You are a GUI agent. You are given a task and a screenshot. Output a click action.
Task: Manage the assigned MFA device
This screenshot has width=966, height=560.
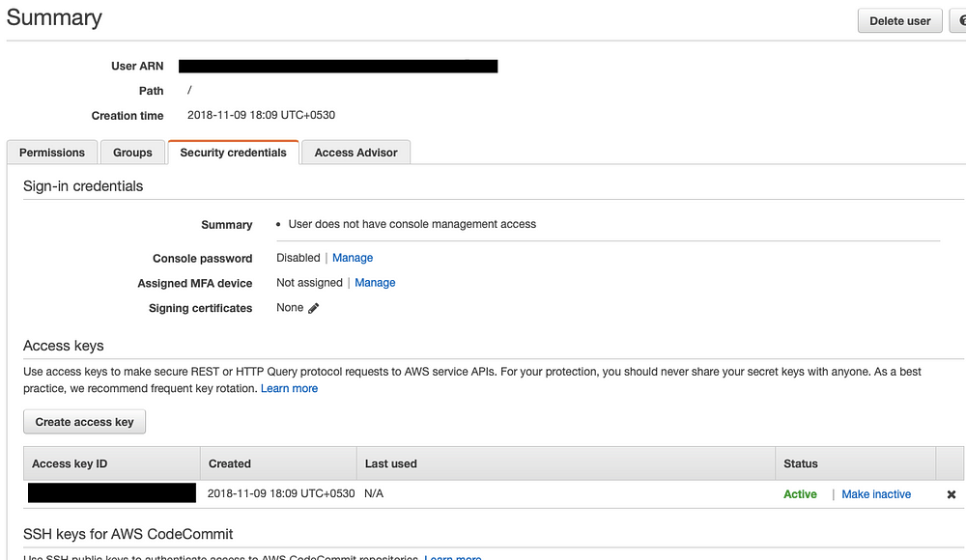[x=375, y=283]
